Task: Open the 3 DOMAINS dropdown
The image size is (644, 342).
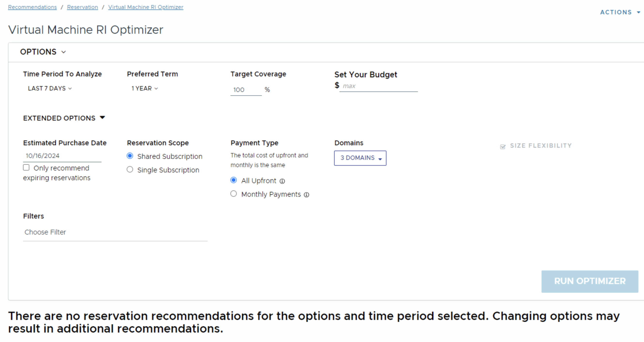Action: click(360, 158)
